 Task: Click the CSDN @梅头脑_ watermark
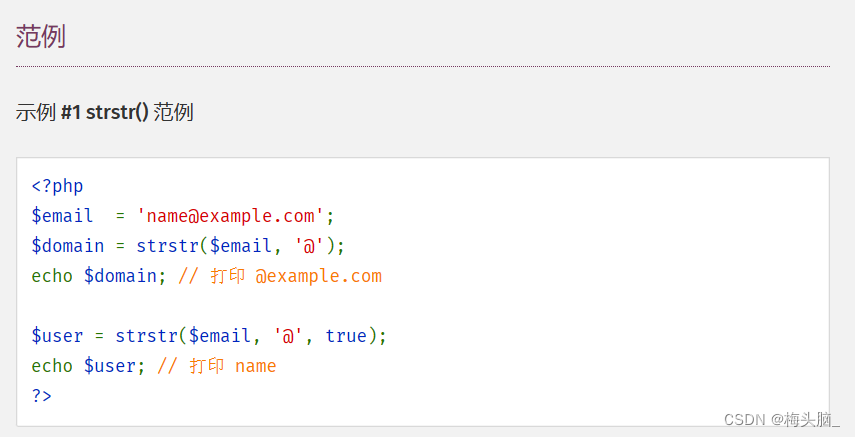point(782,419)
